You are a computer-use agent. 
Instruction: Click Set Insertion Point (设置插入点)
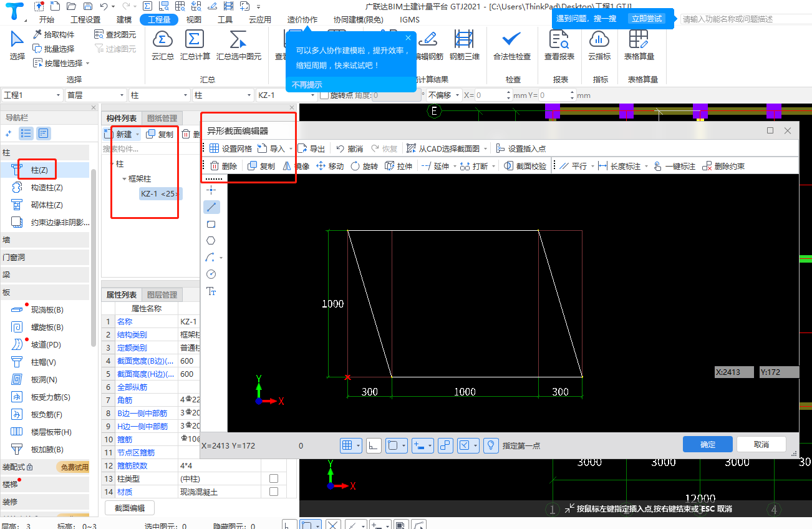point(521,148)
